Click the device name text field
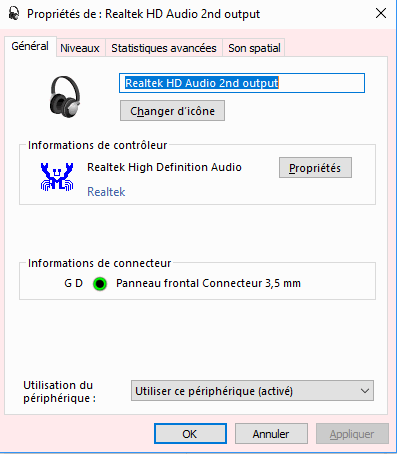 [242, 83]
